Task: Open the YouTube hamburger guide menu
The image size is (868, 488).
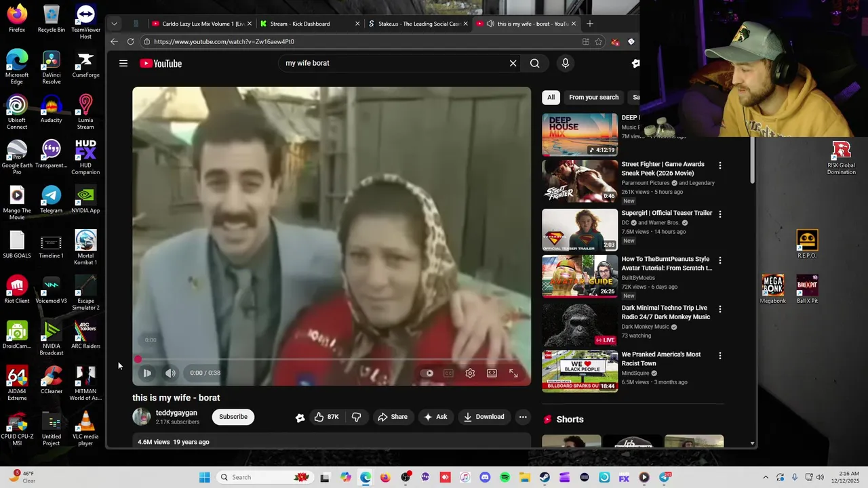Action: tap(123, 63)
